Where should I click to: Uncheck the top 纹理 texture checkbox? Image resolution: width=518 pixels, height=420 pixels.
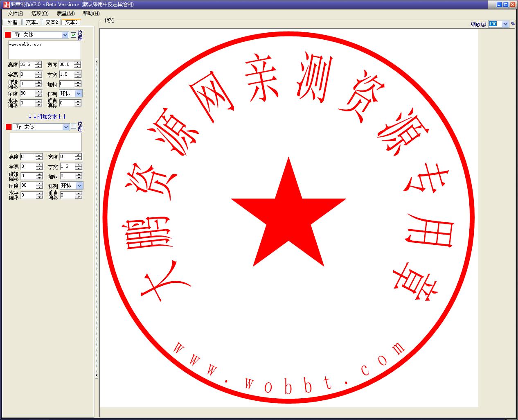tap(73, 34)
